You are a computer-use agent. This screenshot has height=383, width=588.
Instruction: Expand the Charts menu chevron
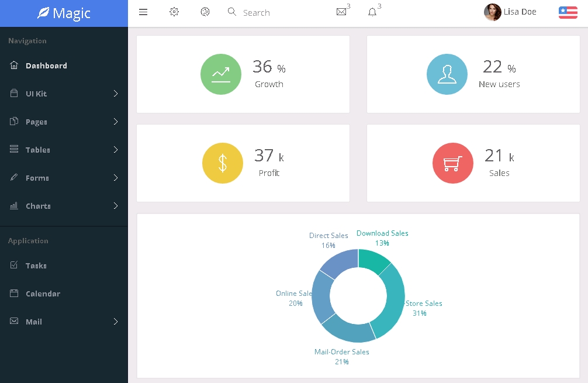115,206
